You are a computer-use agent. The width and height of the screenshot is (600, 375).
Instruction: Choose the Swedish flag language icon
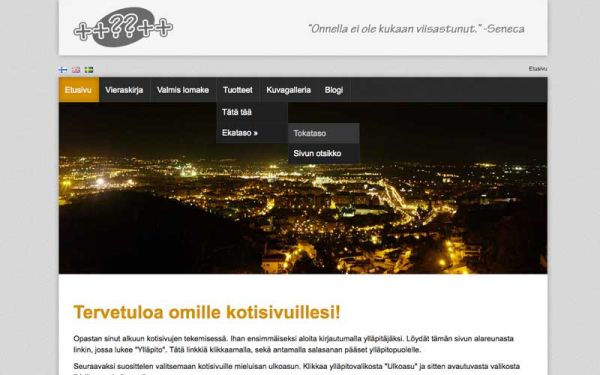pyautogui.click(x=89, y=70)
